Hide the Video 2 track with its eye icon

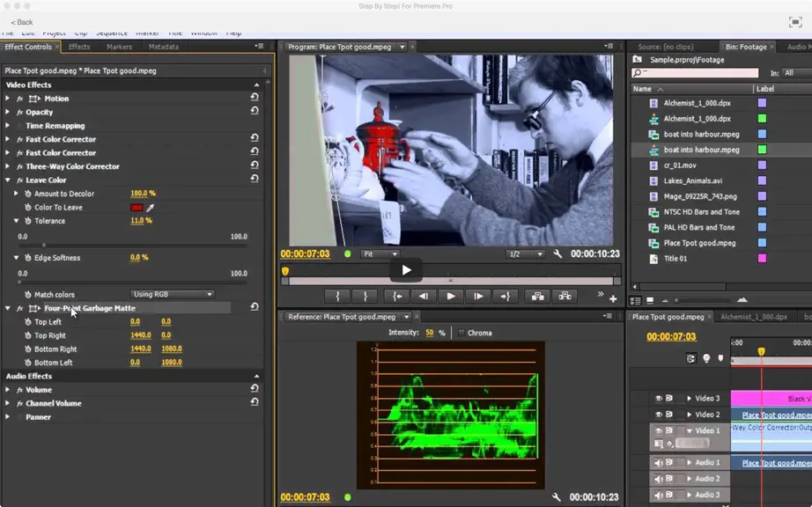[x=658, y=415]
